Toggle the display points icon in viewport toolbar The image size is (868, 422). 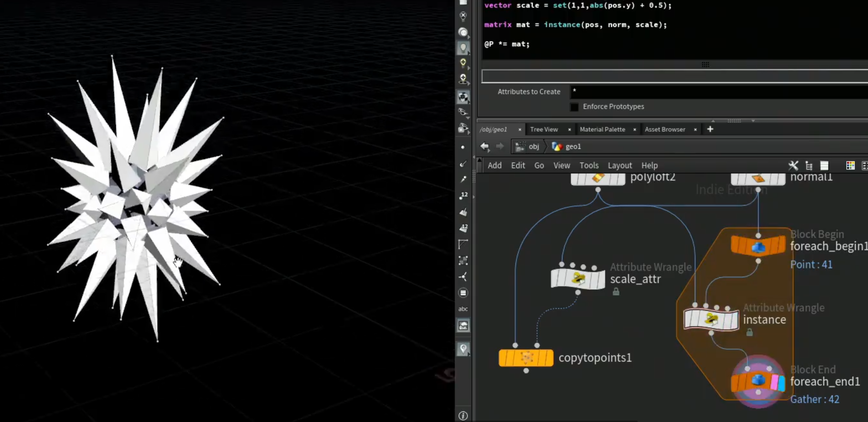[463, 147]
